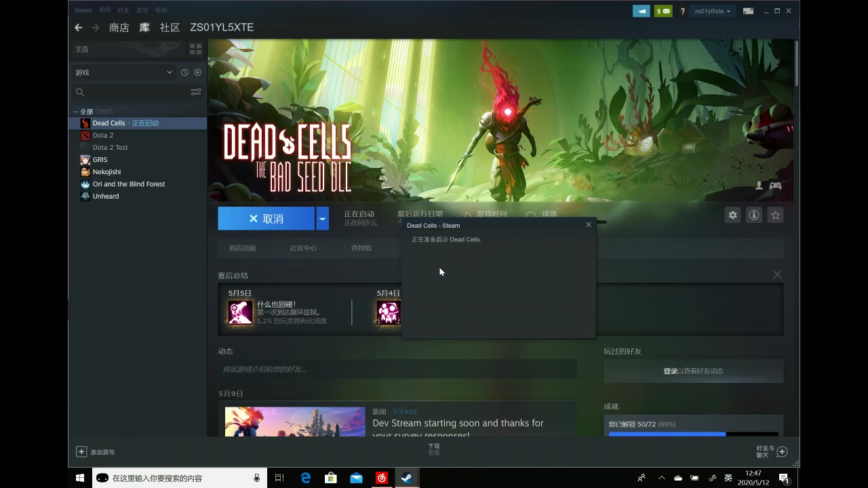
Task: Open 好友与聊天 friends panel
Action: click(x=772, y=451)
